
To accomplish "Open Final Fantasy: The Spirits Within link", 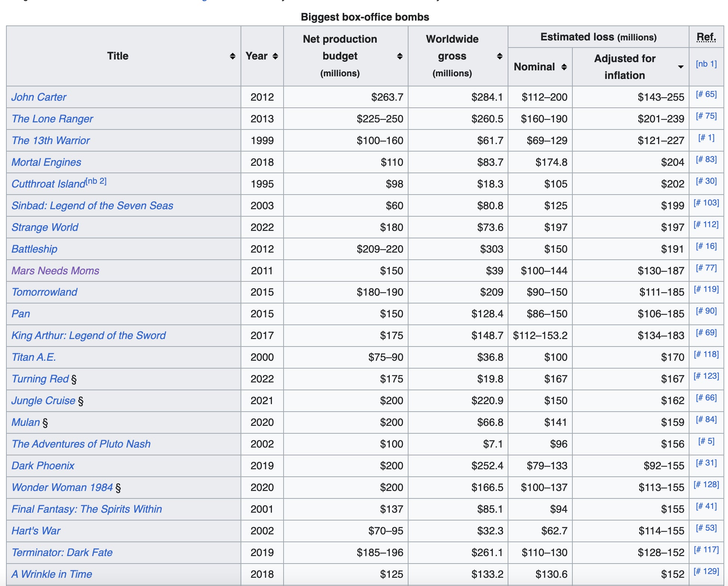I will [x=87, y=509].
